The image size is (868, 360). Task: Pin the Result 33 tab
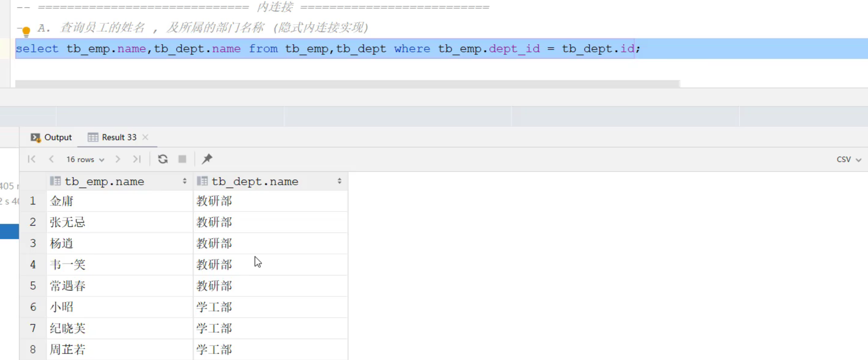click(207, 159)
